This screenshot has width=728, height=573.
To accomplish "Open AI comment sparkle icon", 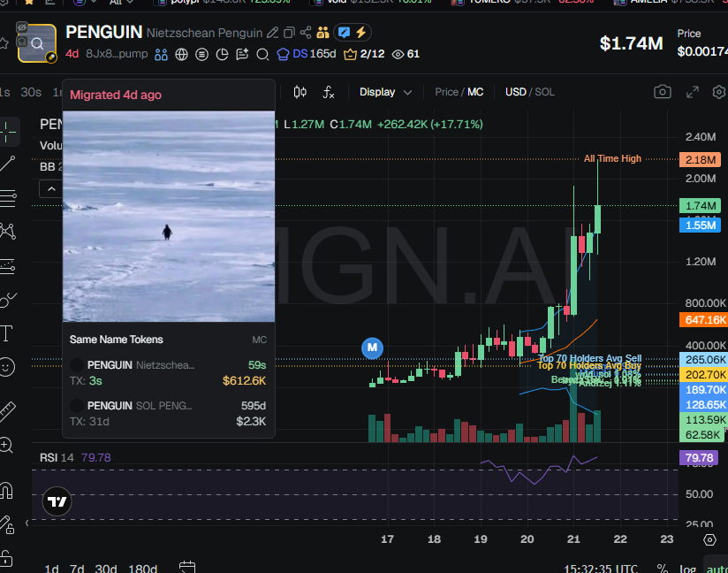I will pos(242,54).
